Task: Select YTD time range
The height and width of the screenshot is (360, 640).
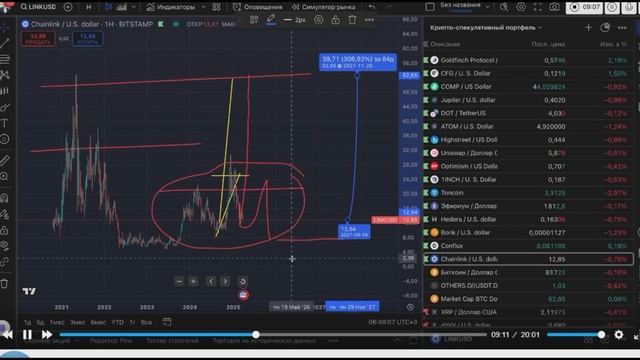Action: coord(118,322)
